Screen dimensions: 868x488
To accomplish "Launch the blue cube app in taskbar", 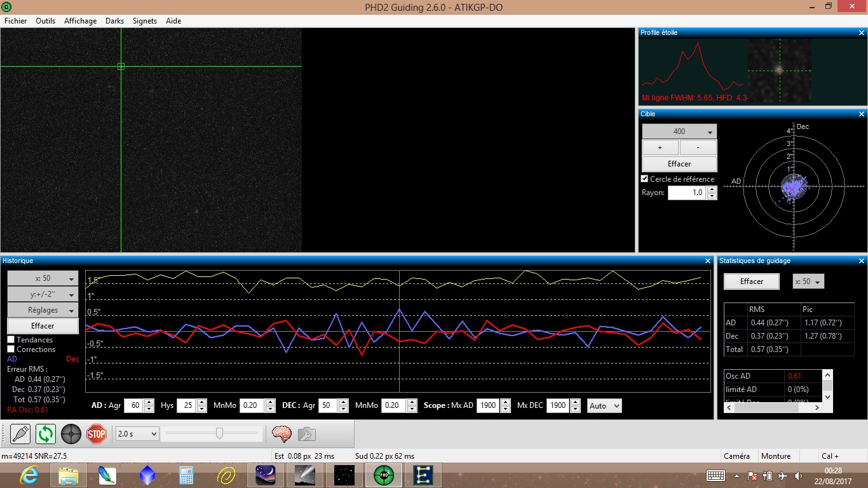I will (147, 475).
